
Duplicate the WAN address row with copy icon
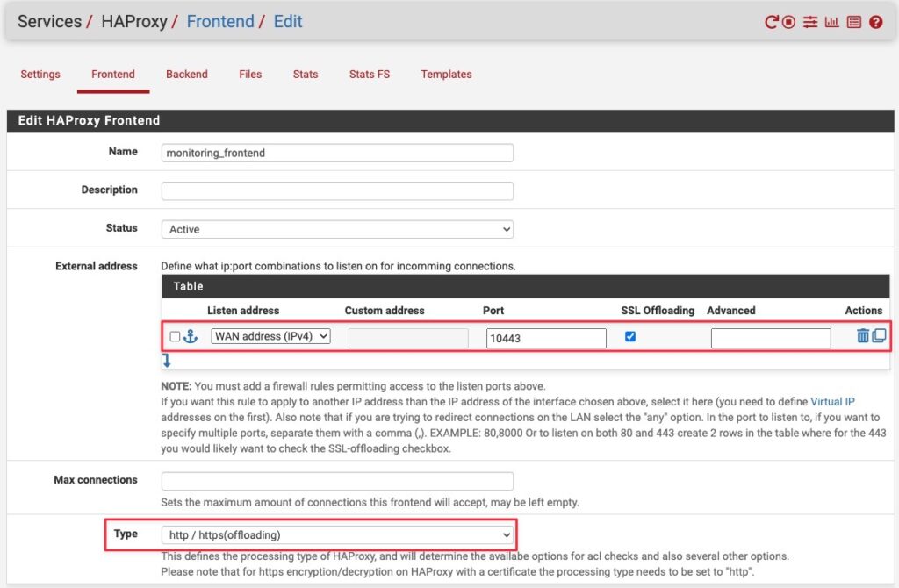879,335
